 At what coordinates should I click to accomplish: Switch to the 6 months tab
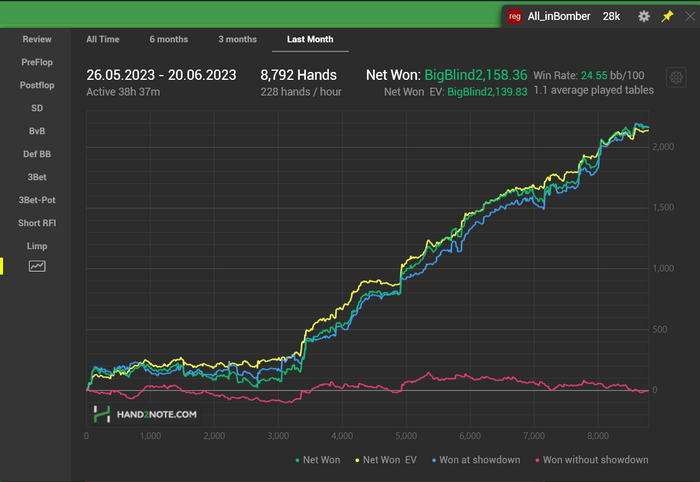169,39
